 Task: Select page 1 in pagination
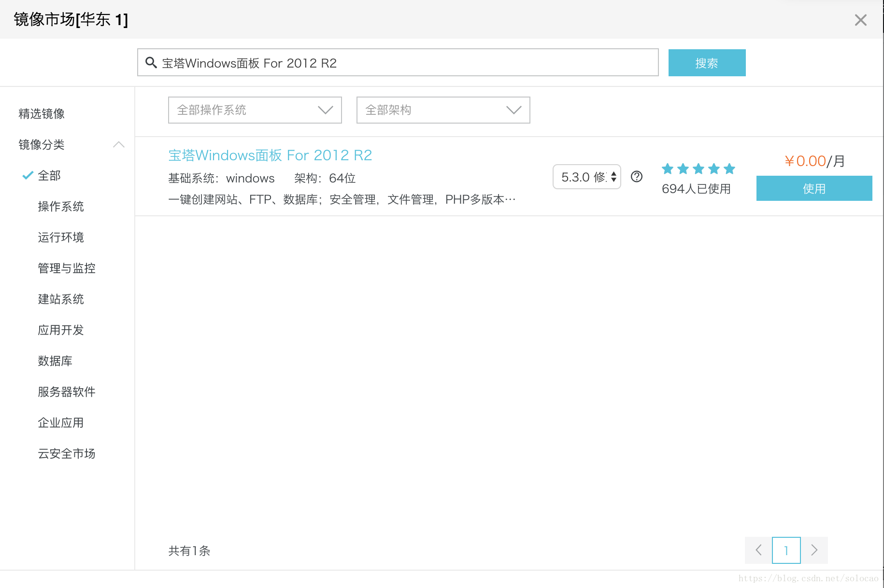(786, 550)
